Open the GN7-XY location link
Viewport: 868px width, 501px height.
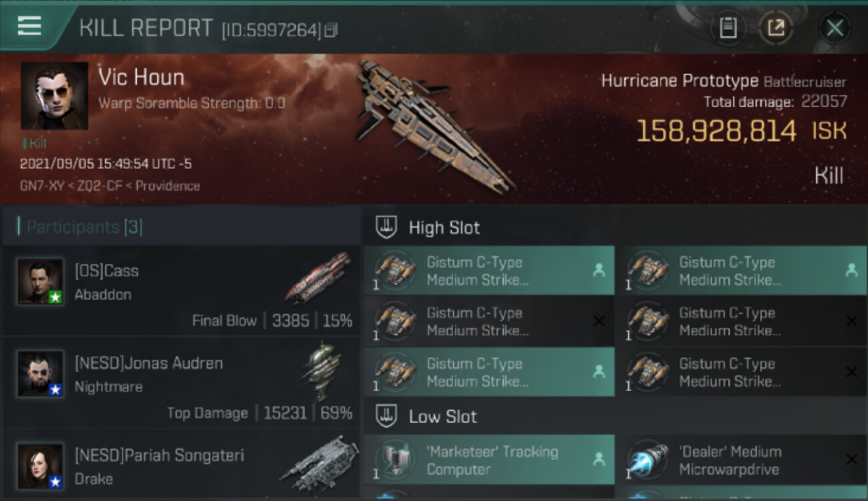41,186
